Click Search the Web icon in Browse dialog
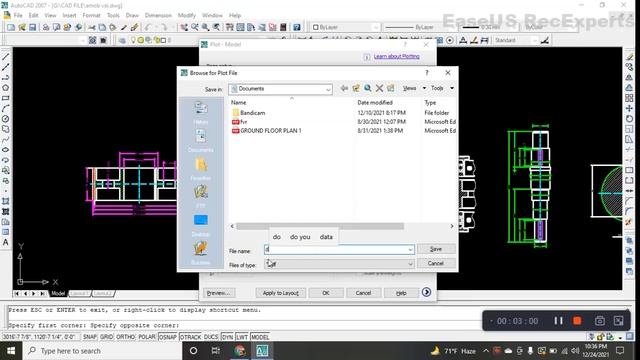 pos(367,88)
